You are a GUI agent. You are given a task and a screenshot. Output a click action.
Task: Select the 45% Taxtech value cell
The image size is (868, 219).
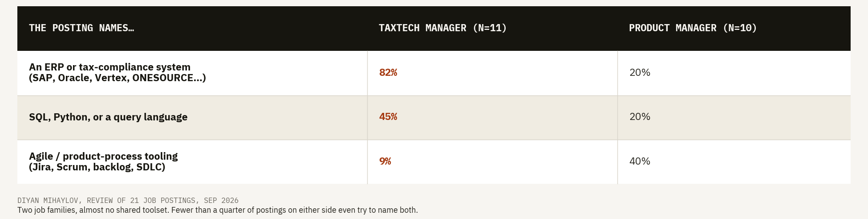pos(492,117)
